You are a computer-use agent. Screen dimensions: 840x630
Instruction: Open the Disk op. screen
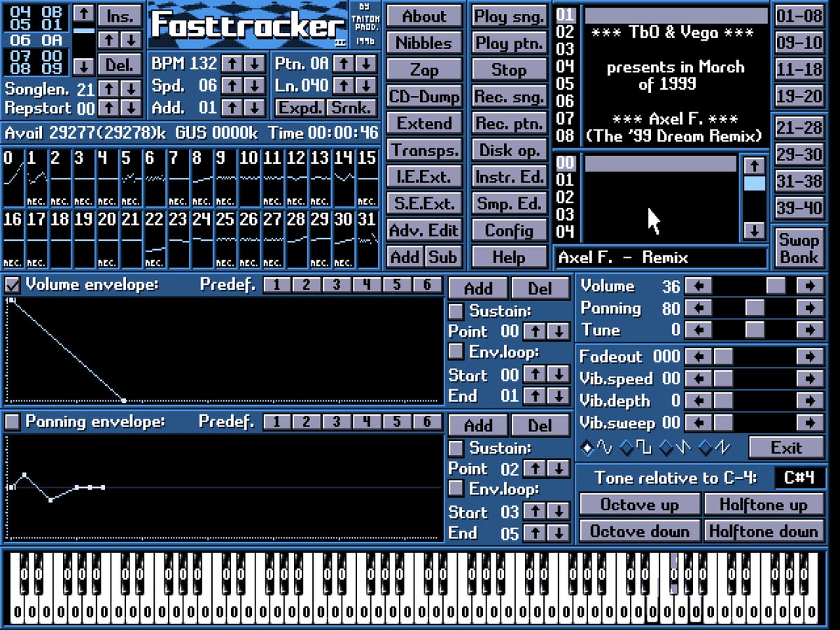click(x=509, y=150)
